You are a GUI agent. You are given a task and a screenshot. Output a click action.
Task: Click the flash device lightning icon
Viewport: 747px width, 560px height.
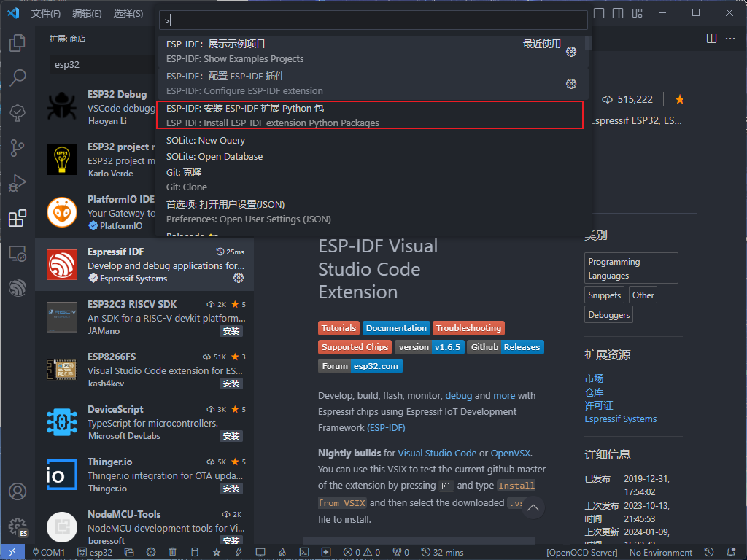click(x=239, y=553)
